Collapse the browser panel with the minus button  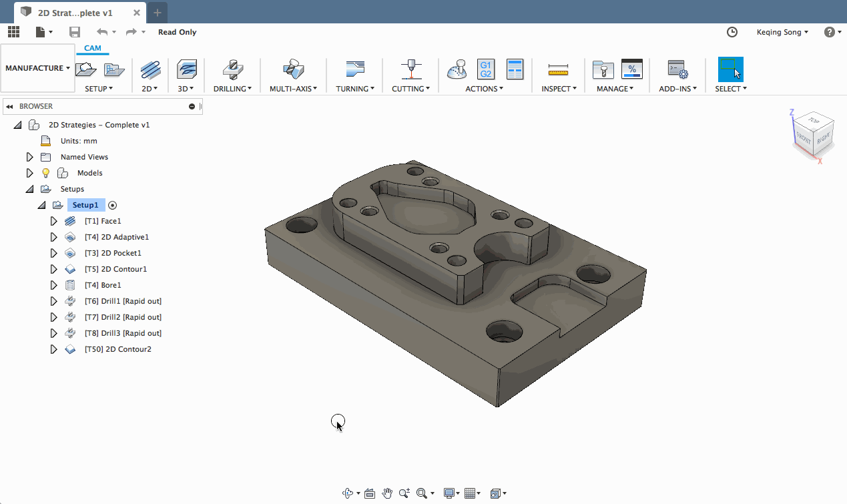point(192,106)
